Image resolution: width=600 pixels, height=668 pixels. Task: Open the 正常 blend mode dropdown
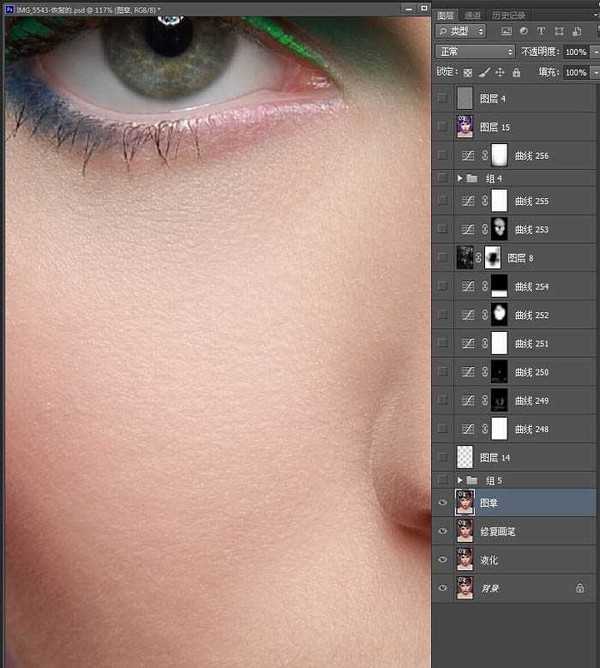click(476, 51)
